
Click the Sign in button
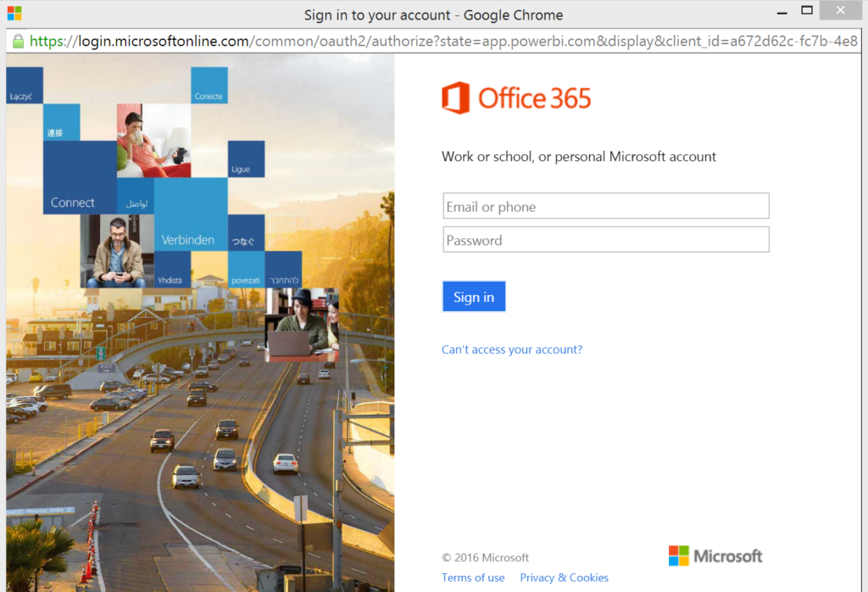(473, 296)
